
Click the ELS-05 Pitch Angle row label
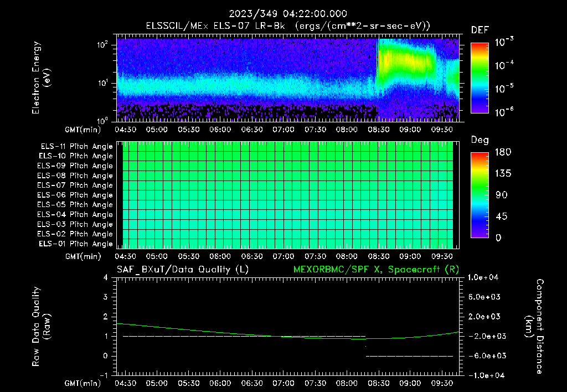point(75,205)
